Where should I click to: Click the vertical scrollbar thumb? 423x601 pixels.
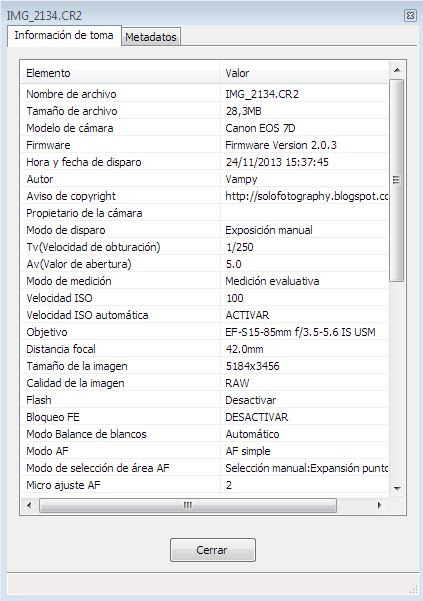coord(397,180)
